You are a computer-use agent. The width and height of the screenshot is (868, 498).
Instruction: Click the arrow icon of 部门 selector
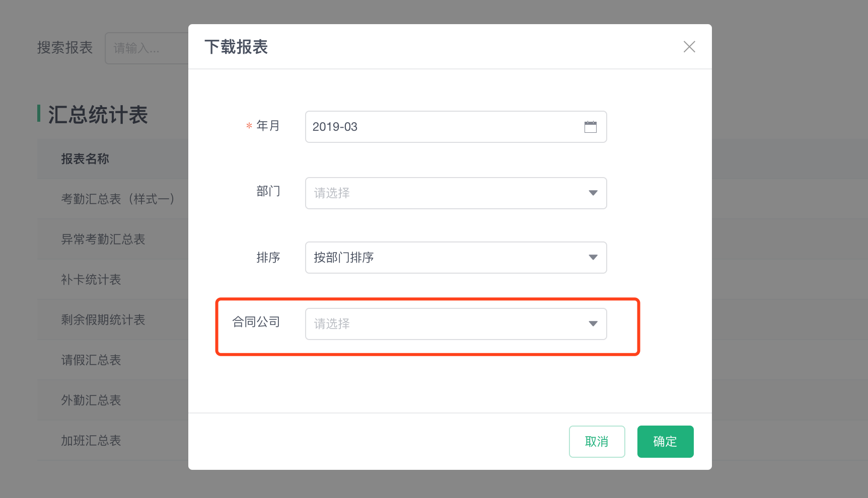coord(593,193)
